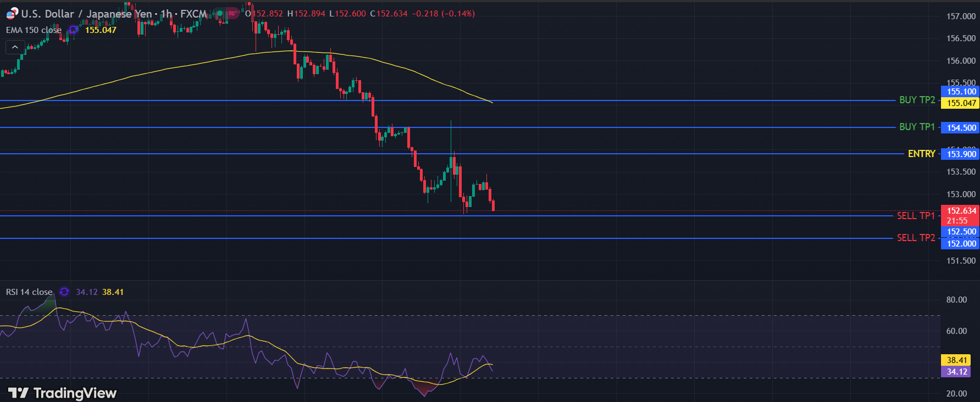The image size is (980, 402).
Task: Collapse the indicator legend with the chevron
Action: point(15,47)
